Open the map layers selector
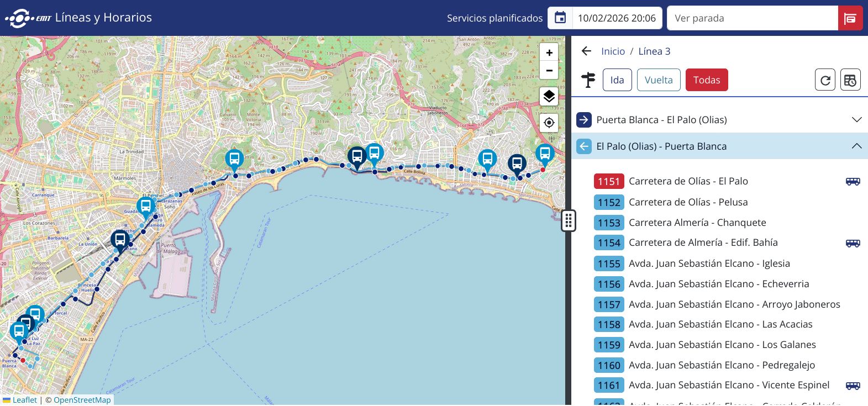868x406 pixels. pyautogui.click(x=549, y=96)
